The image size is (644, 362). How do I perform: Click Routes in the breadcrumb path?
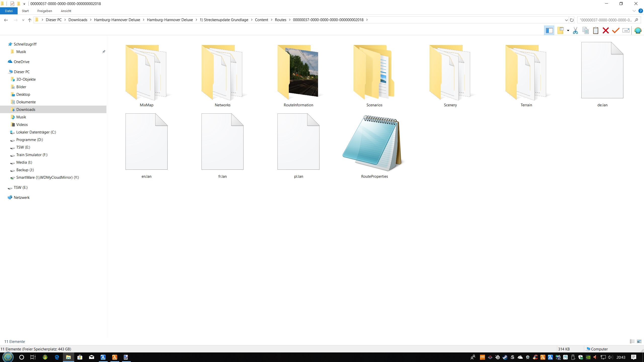pos(280,20)
